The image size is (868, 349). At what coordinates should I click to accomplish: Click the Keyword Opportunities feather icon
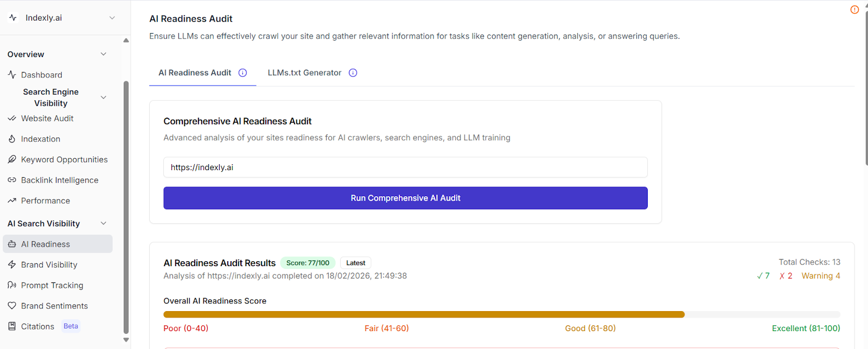(12, 159)
